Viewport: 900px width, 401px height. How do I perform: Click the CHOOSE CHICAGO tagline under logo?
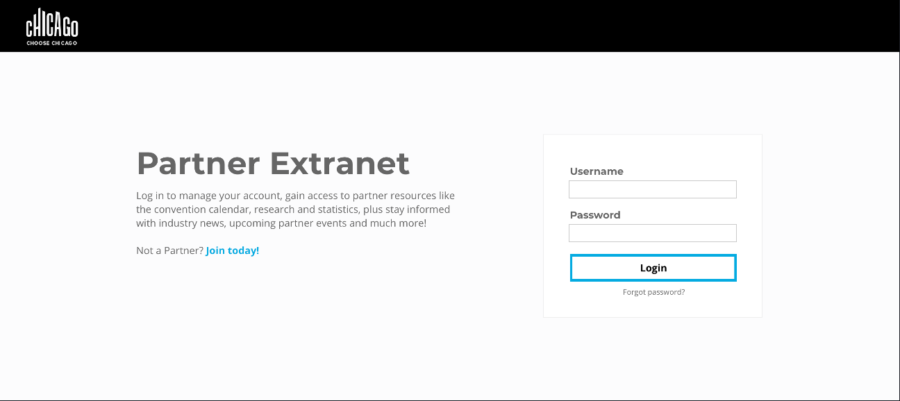click(x=52, y=43)
